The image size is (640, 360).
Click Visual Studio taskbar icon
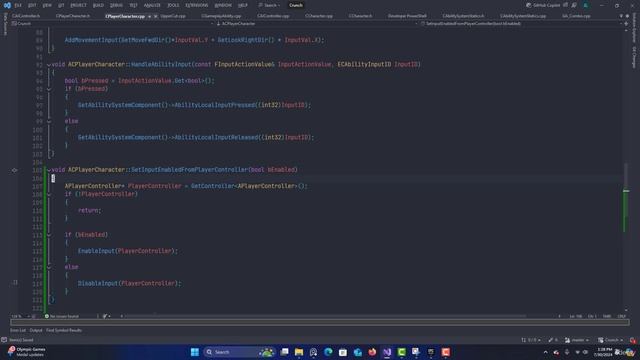pyautogui.click(x=387, y=352)
